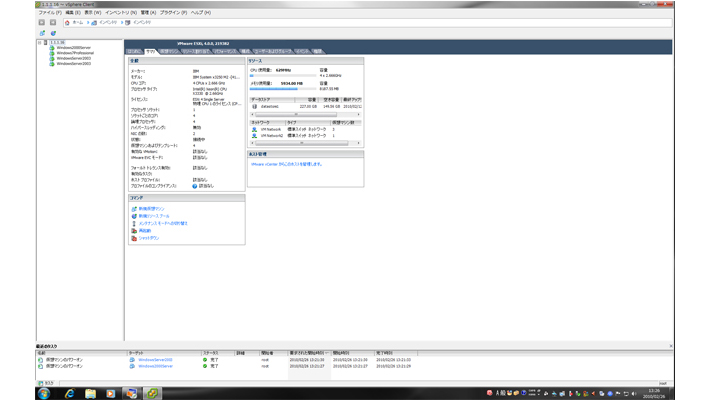
Task: Select Windows7Professional in the inventory tree
Action: tap(75, 53)
